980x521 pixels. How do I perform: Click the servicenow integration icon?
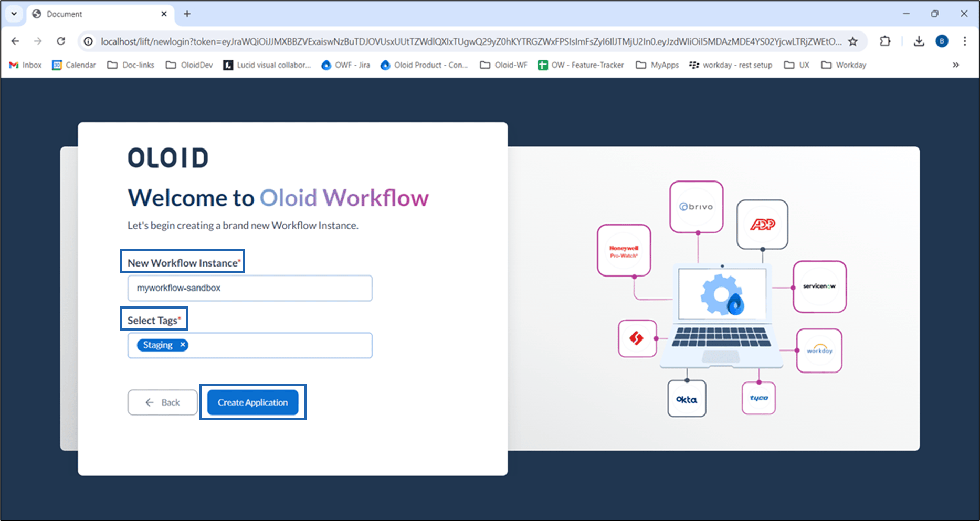click(819, 286)
